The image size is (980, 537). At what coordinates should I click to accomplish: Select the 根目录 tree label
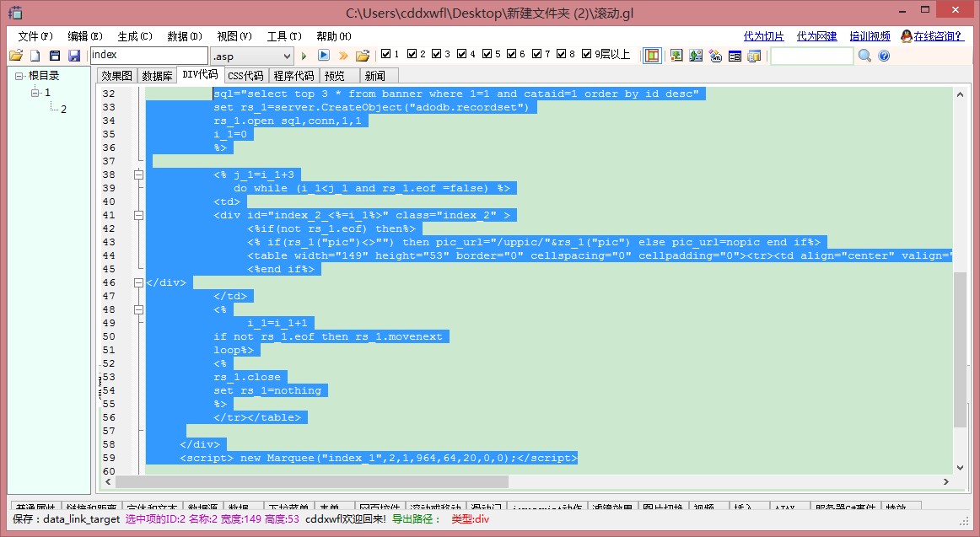pos(44,76)
